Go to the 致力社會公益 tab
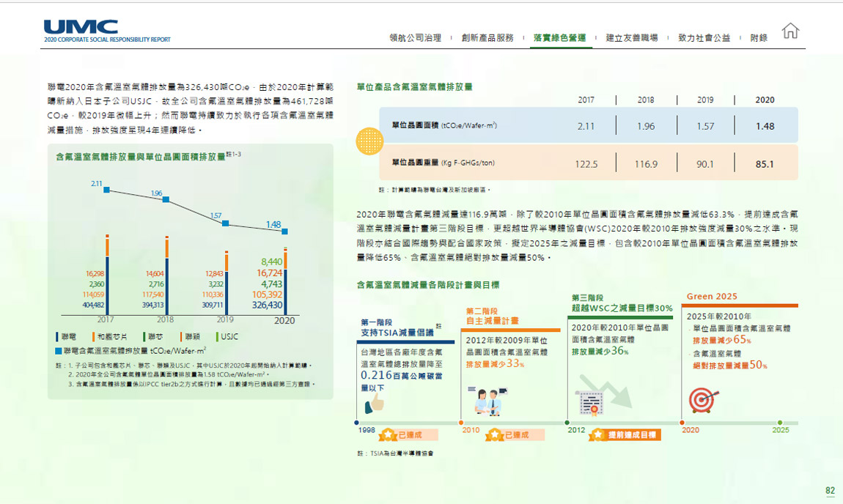This screenshot has height=504, width=843. coord(704,38)
